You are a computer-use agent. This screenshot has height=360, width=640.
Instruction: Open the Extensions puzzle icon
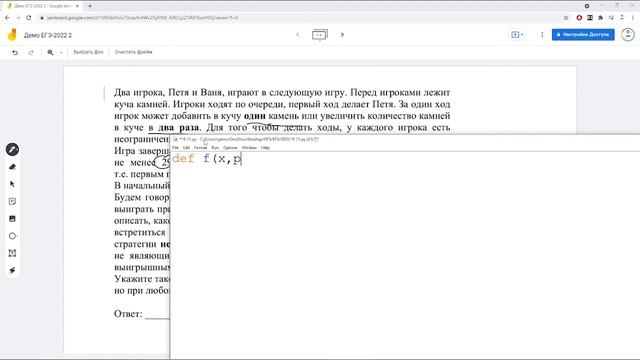point(600,18)
